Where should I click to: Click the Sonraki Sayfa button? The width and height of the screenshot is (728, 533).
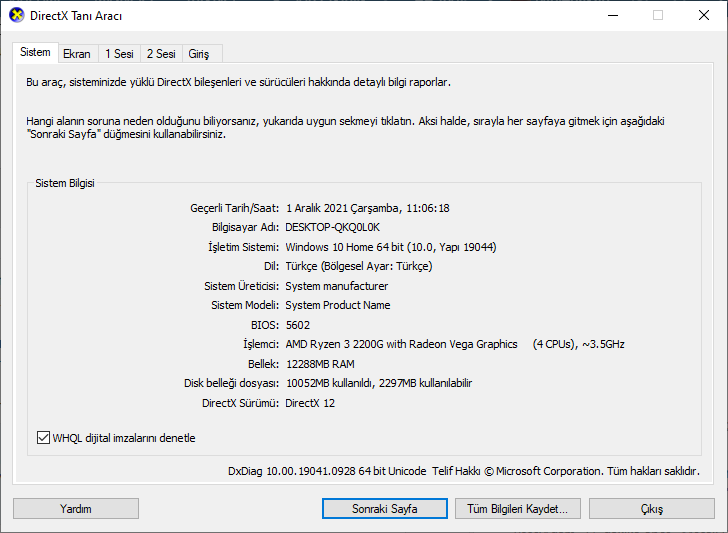point(385,509)
